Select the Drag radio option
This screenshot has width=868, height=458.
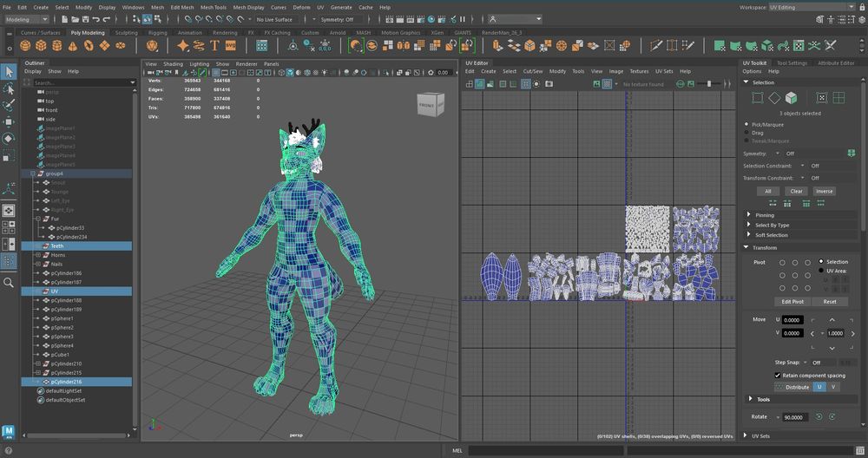(746, 133)
